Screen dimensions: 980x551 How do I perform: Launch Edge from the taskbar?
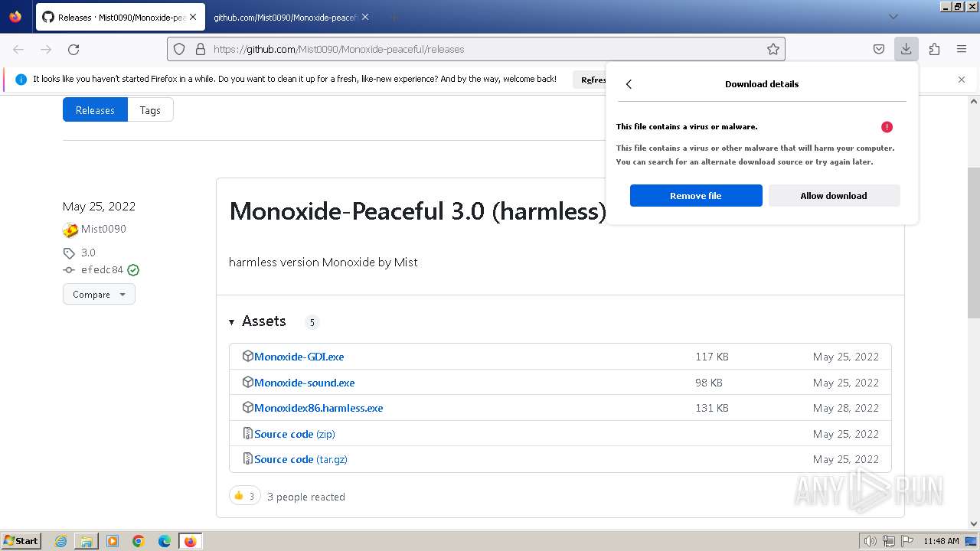(165, 541)
